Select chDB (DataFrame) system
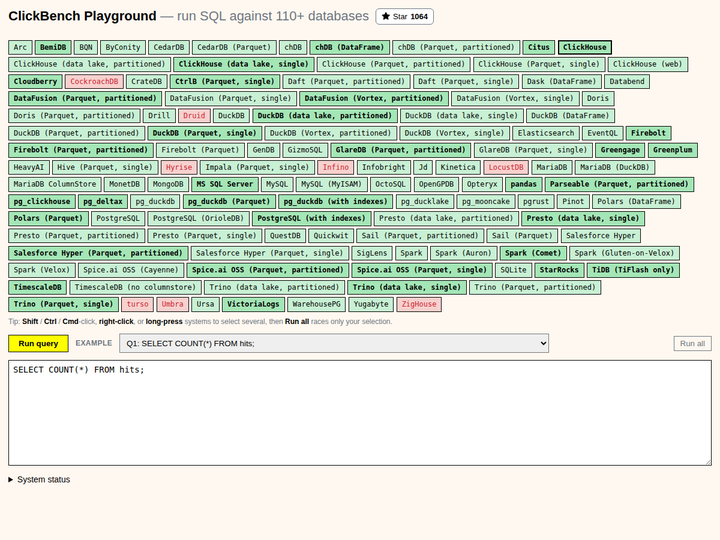The image size is (720, 540). (349, 47)
